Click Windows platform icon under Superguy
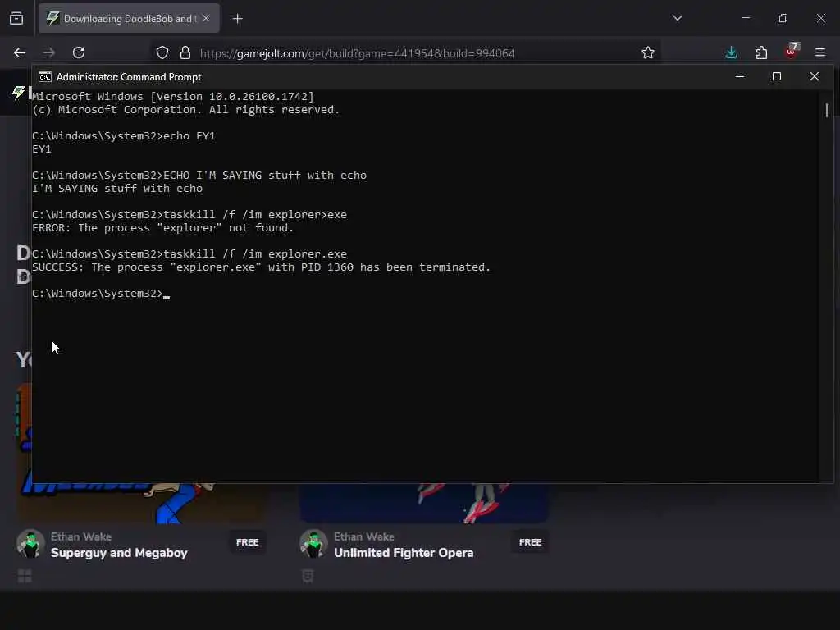This screenshot has width=840, height=630. [x=25, y=577]
